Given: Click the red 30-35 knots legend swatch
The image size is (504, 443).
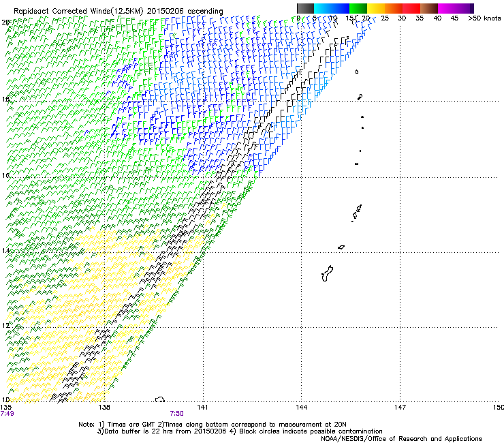Looking at the screenshot, I should click(411, 8).
